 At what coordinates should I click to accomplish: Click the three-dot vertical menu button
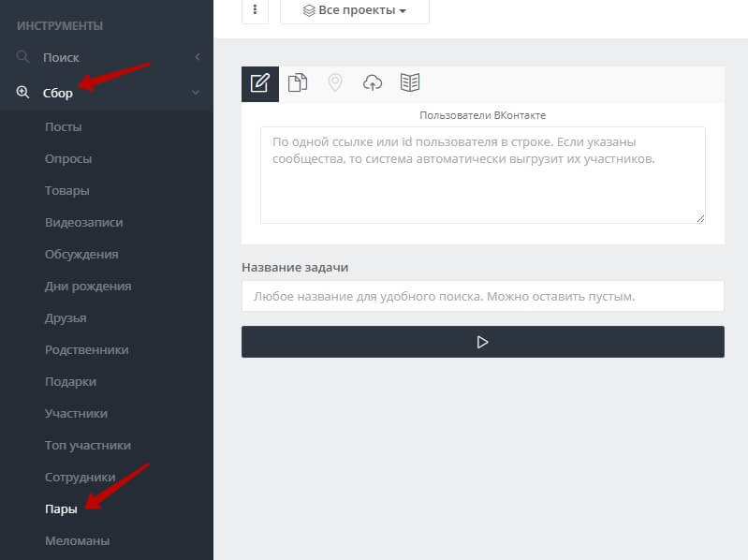click(x=256, y=9)
